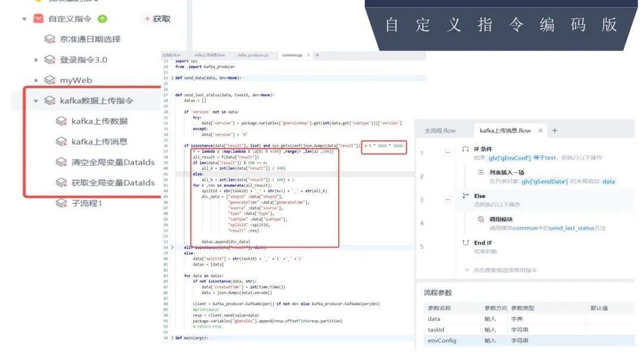Click the plus icon before 点击搜索或选择常用指令
Screen dimensions: 644x363
click(x=466, y=270)
